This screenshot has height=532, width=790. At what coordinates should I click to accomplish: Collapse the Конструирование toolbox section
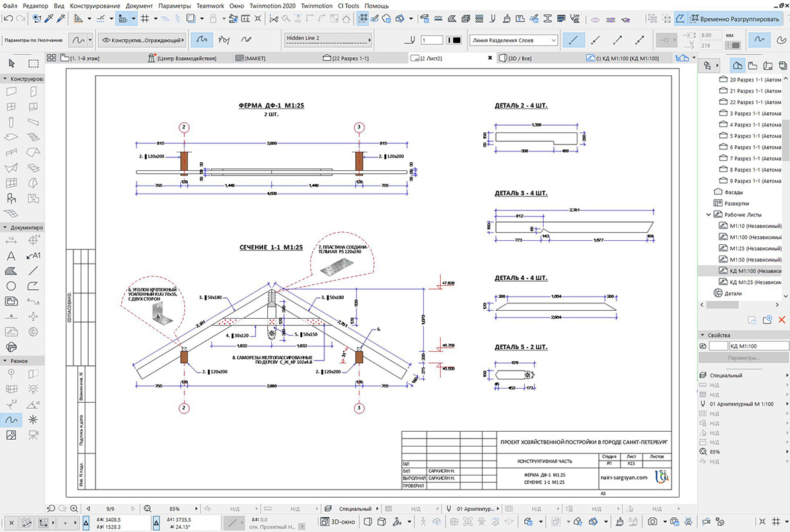click(x=5, y=79)
